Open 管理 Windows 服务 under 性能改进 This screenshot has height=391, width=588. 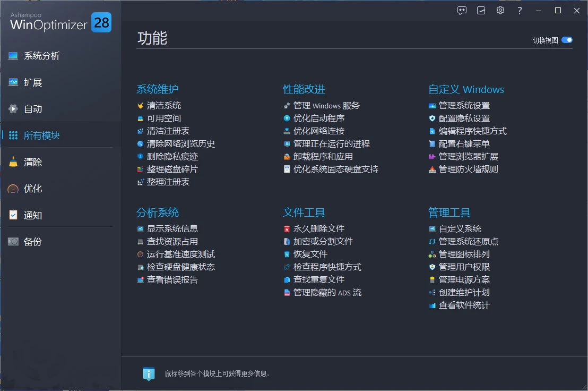click(325, 105)
